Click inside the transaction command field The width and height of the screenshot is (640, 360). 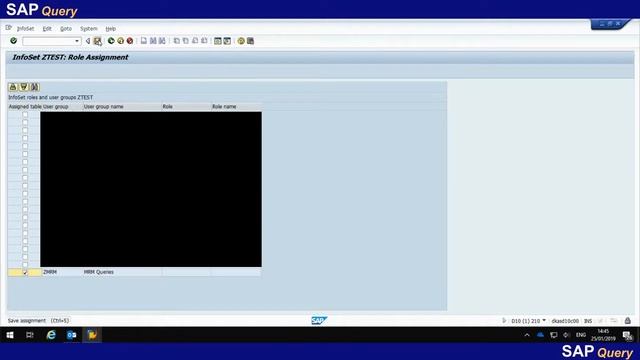pyautogui.click(x=48, y=41)
